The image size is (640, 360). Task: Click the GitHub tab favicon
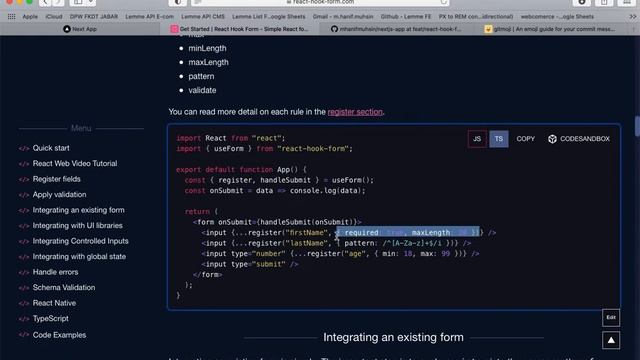334,29
